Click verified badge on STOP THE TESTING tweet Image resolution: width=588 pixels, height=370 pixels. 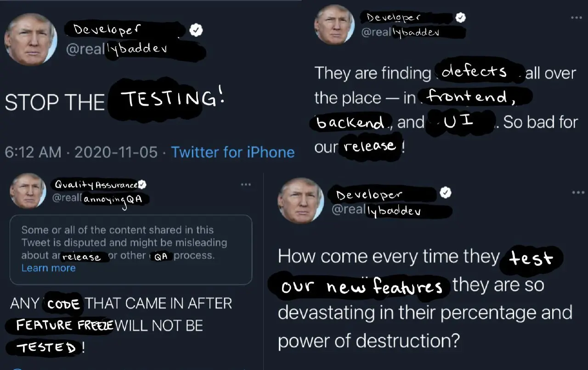coord(197,31)
